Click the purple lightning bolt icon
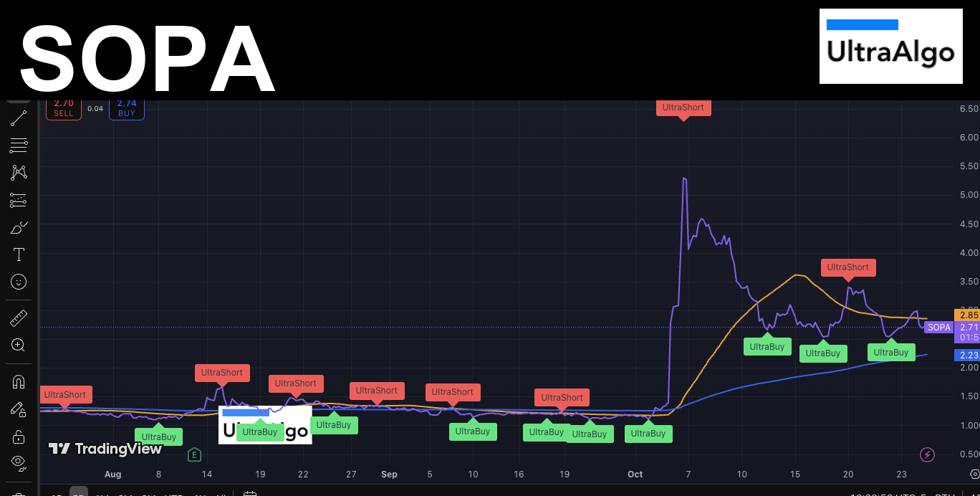The image size is (980, 496). [928, 454]
